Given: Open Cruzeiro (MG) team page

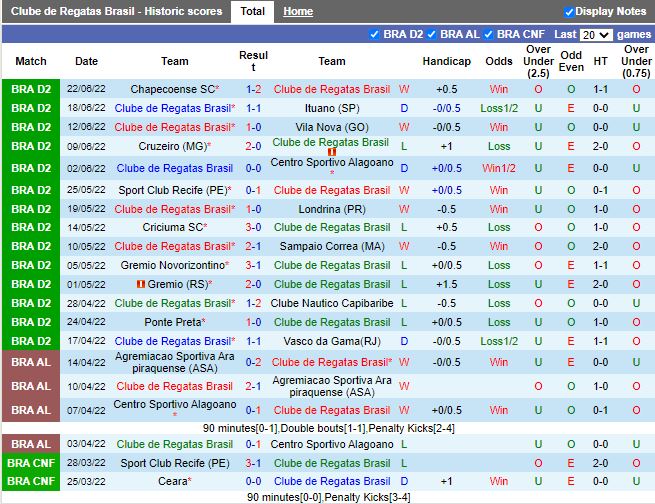Looking at the screenshot, I should pyautogui.click(x=173, y=146).
